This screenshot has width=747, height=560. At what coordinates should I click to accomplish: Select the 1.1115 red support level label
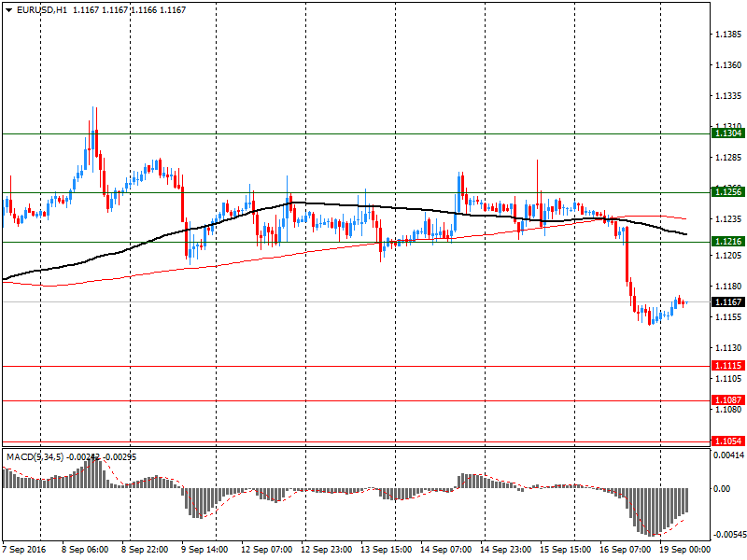(x=727, y=366)
